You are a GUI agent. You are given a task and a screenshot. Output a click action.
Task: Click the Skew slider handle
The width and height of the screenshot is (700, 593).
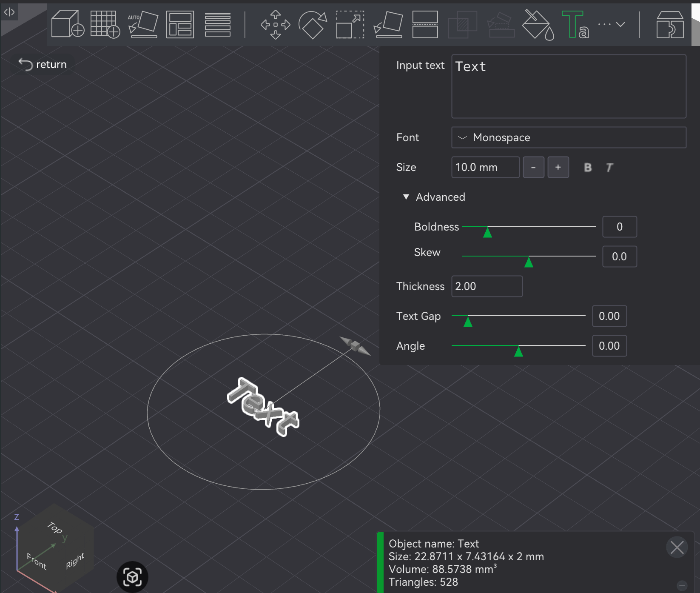529,262
